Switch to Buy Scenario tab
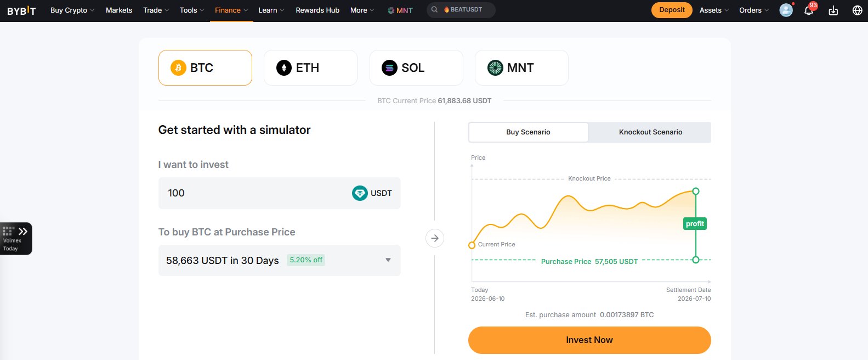 (x=528, y=132)
